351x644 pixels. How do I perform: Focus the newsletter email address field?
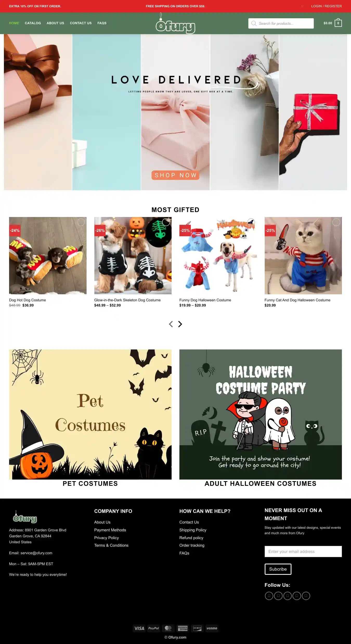[x=303, y=551]
